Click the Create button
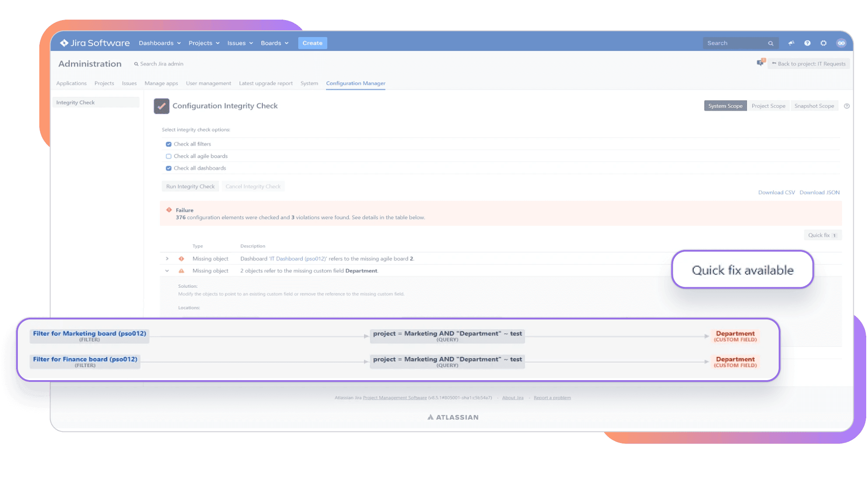Image resolution: width=868 pixels, height=489 pixels. pos(312,43)
